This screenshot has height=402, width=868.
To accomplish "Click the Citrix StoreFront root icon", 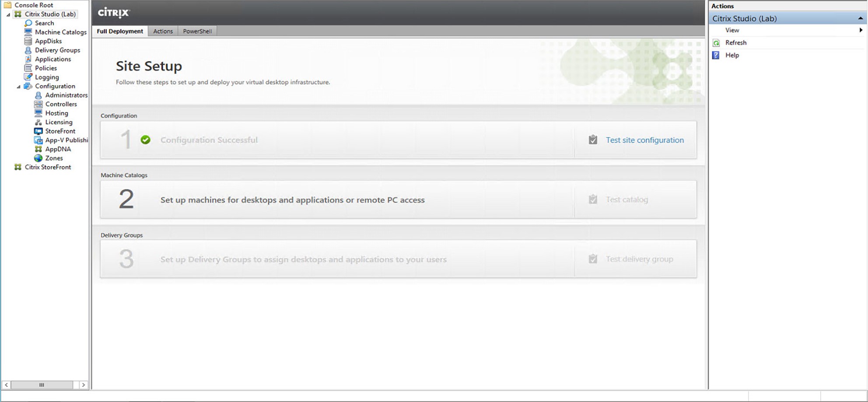I will (18, 167).
